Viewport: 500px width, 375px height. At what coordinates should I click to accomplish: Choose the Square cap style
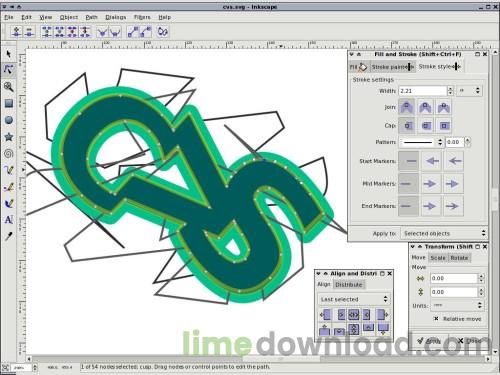[444, 126]
